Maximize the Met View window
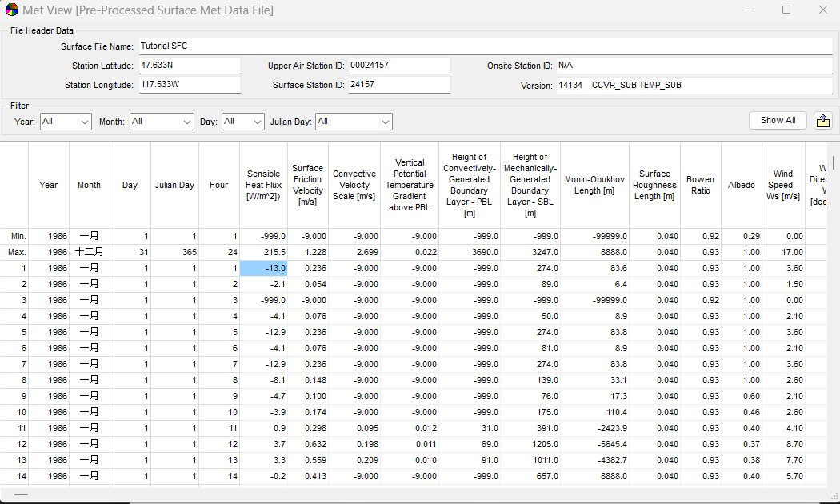Viewport: 840px width, 504px height. click(x=786, y=10)
